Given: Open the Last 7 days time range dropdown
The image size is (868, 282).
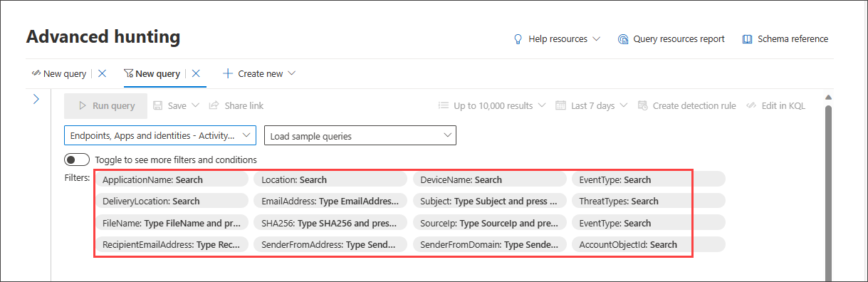Looking at the screenshot, I should pyautogui.click(x=592, y=105).
